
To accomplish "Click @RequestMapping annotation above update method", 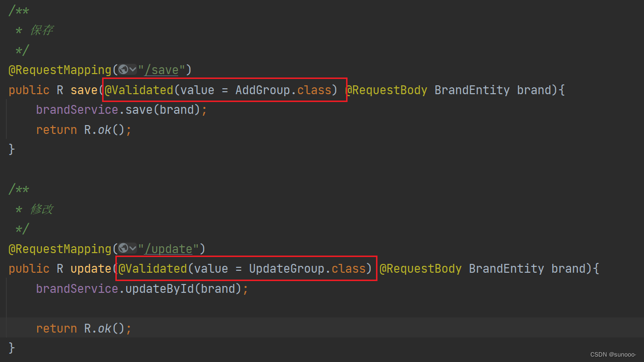I will tap(60, 249).
